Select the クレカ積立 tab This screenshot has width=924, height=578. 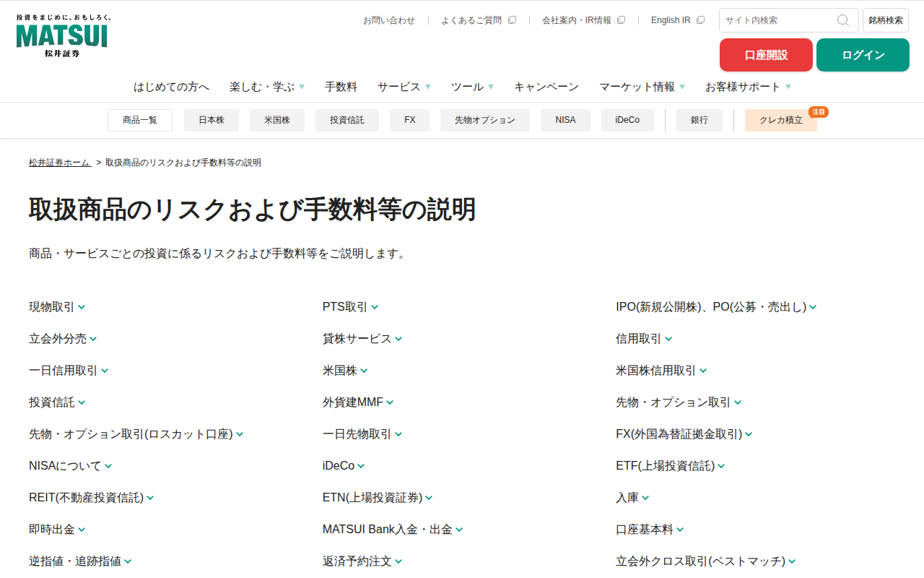[x=781, y=120]
